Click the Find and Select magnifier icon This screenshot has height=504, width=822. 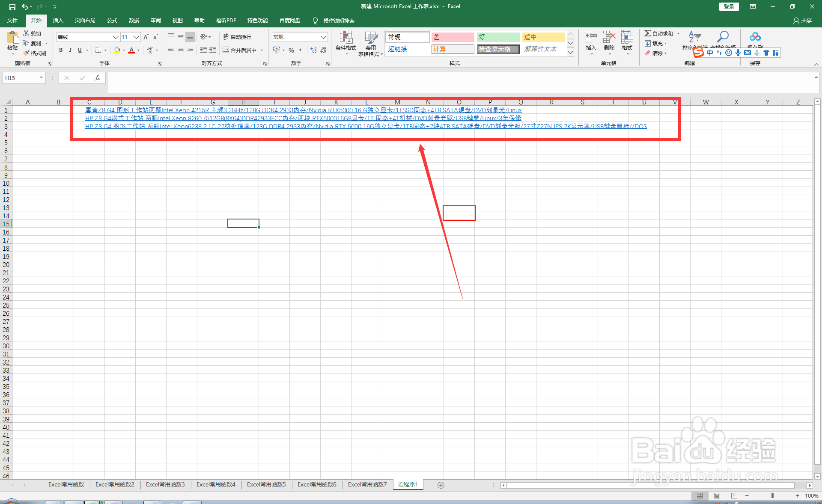coord(723,37)
